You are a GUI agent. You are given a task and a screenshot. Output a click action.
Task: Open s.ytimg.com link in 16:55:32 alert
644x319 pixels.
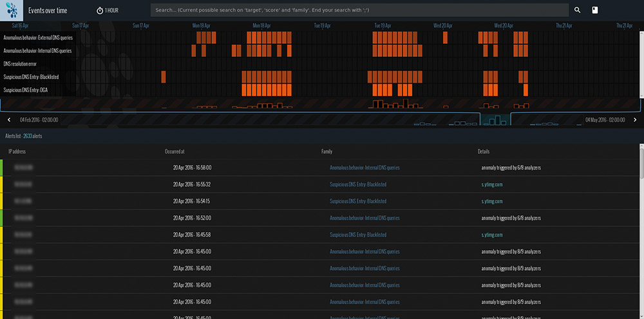pos(492,184)
